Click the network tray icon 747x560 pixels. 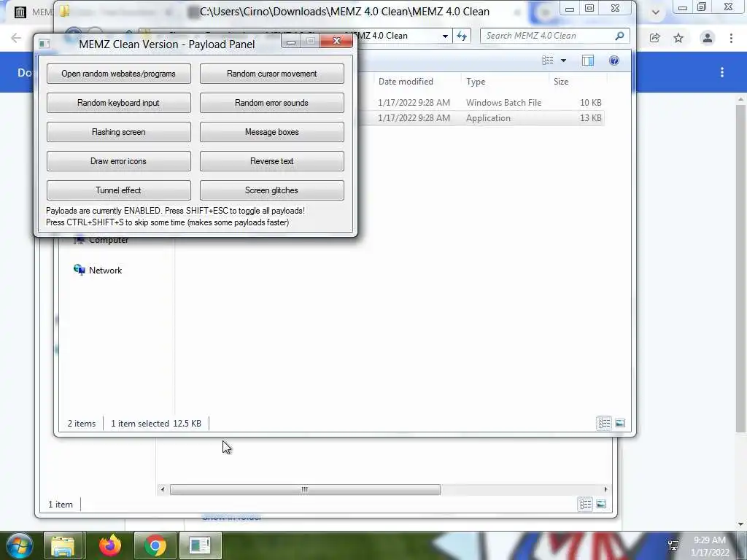[x=673, y=545]
